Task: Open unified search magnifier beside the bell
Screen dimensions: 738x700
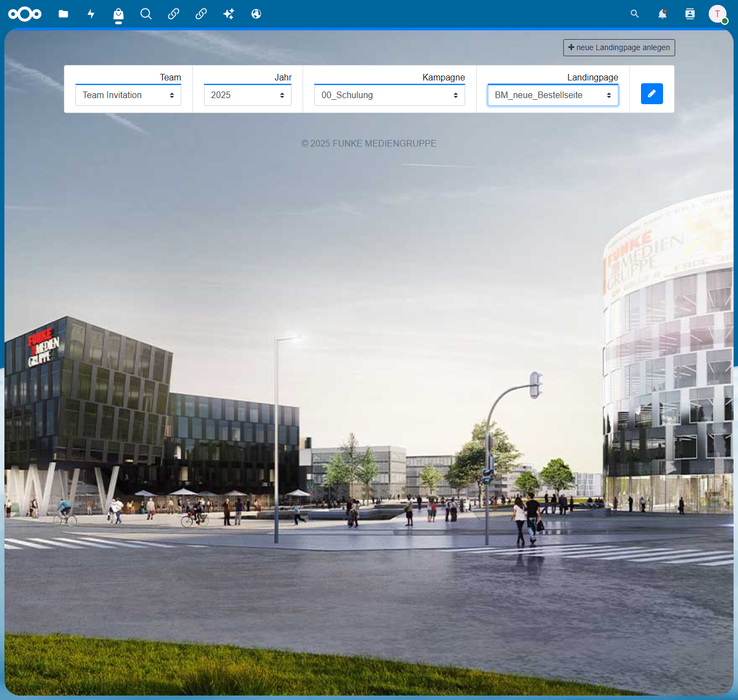Action: pos(635,14)
